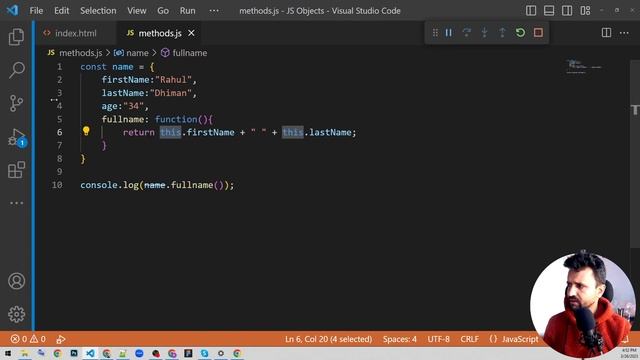Open the File menu
The width and height of the screenshot is (640, 360).
(36, 11)
